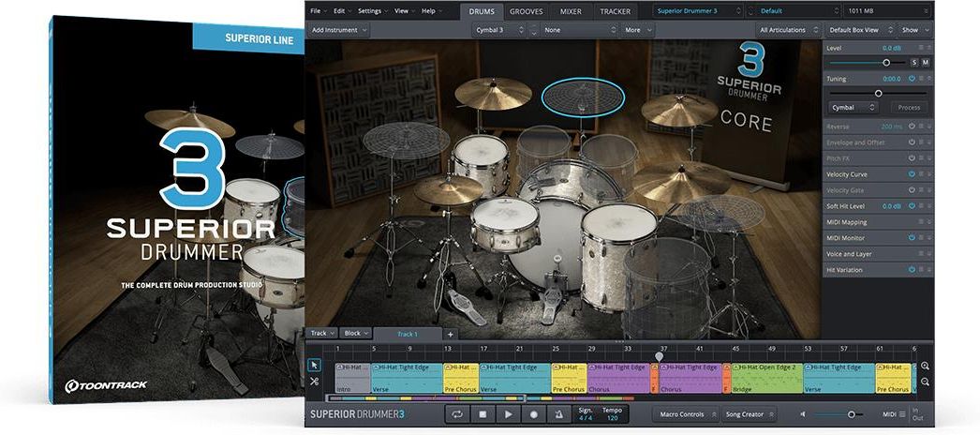Enable Envelope and Offset power button
980x435 pixels.
pyautogui.click(x=912, y=142)
